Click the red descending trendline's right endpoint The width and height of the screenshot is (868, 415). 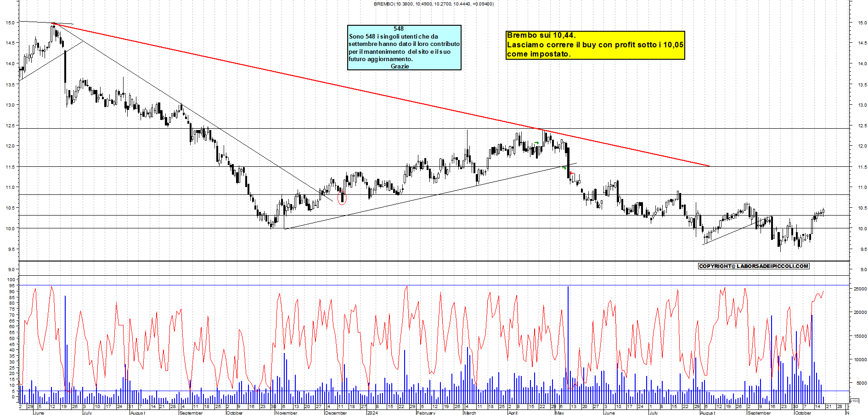pos(709,166)
